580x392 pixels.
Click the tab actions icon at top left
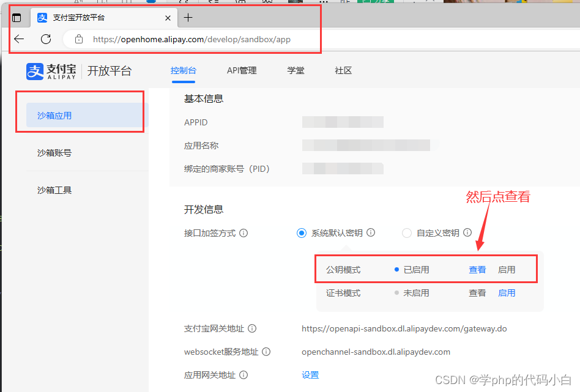click(x=18, y=18)
